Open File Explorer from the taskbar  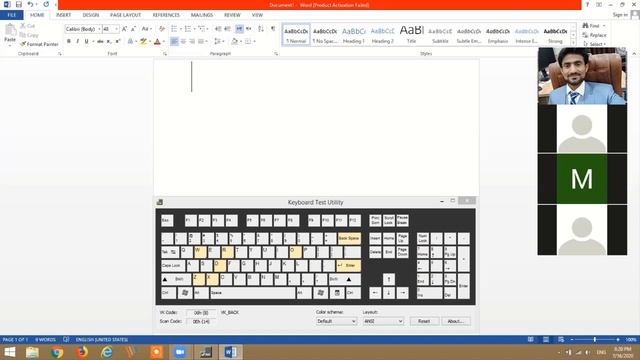point(32,352)
